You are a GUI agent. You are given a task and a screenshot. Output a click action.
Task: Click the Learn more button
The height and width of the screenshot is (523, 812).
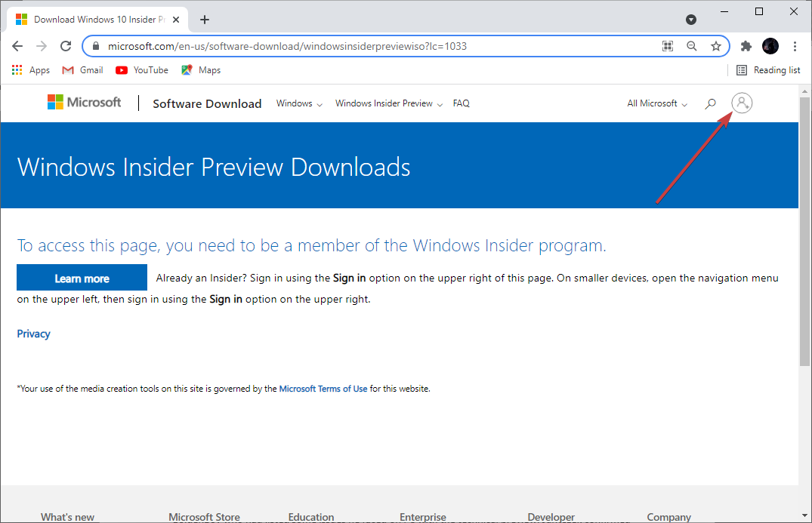pyautogui.click(x=82, y=278)
